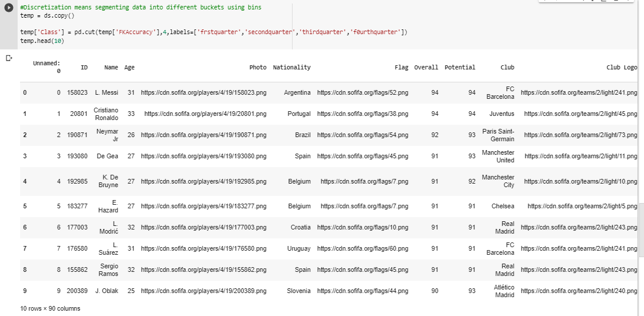Click the flag URL ending flags/54.png
This screenshot has width=644, height=316.
[x=363, y=135]
